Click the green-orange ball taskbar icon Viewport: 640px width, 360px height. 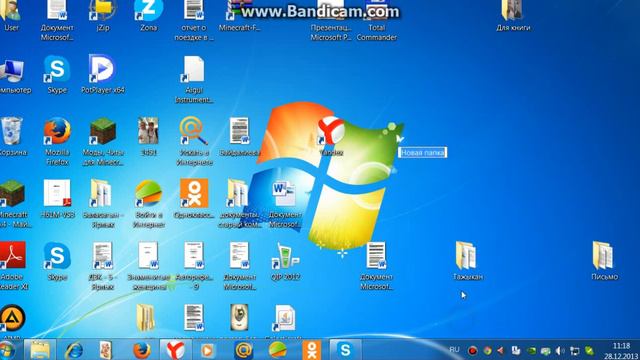point(278,350)
